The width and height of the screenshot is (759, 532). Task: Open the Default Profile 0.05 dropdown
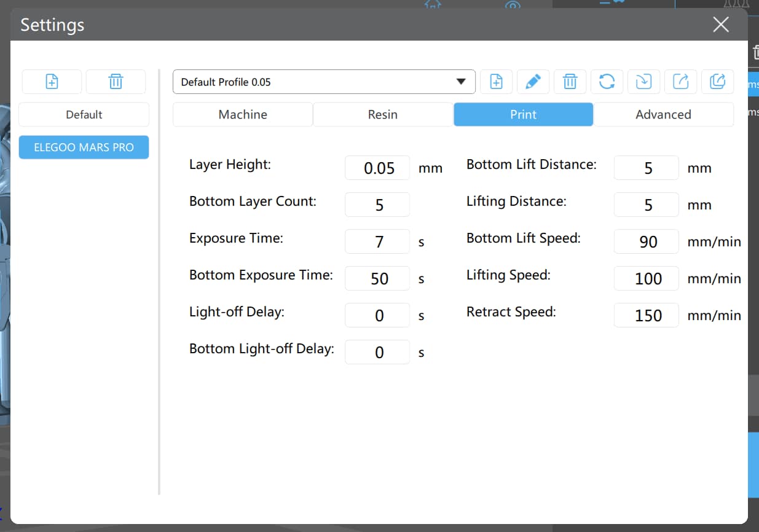[x=324, y=82]
